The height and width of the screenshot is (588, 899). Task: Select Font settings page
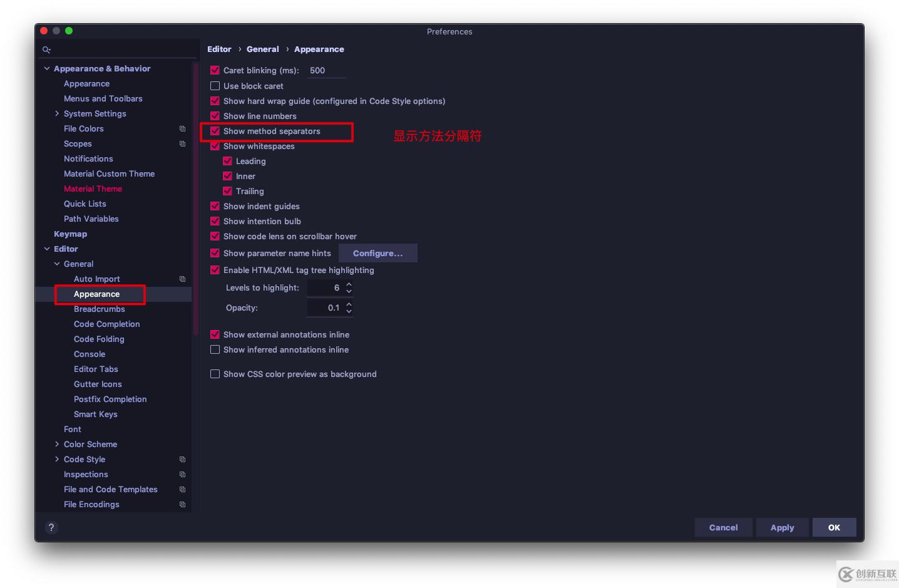73,429
